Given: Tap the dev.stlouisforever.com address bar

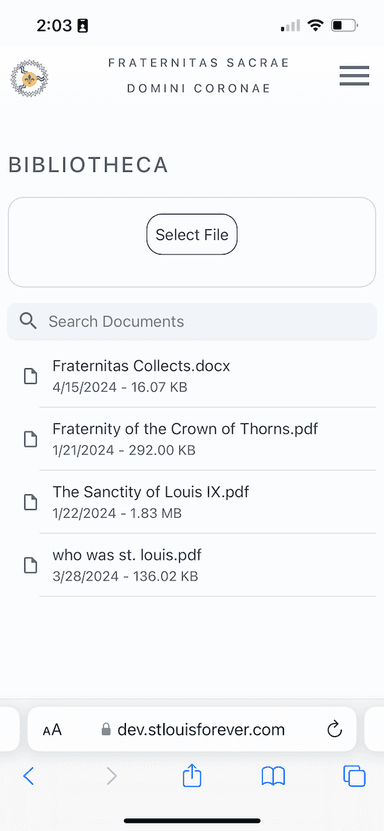Looking at the screenshot, I should (192, 729).
